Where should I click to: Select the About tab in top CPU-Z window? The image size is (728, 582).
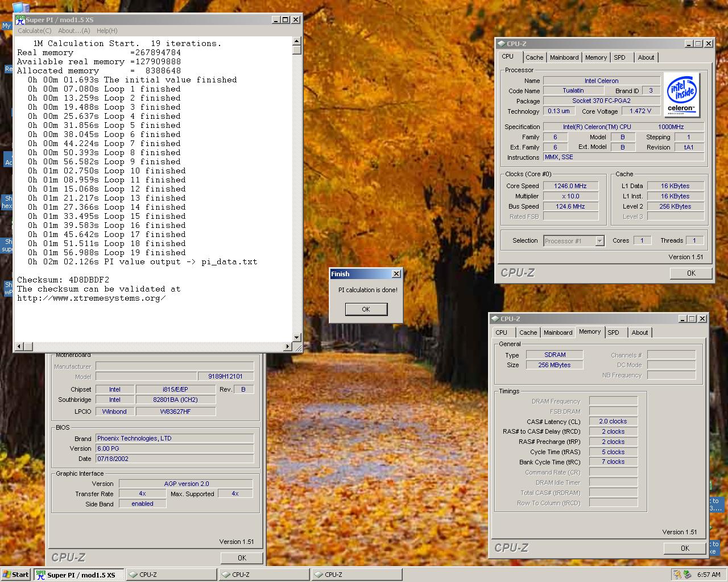tap(646, 57)
